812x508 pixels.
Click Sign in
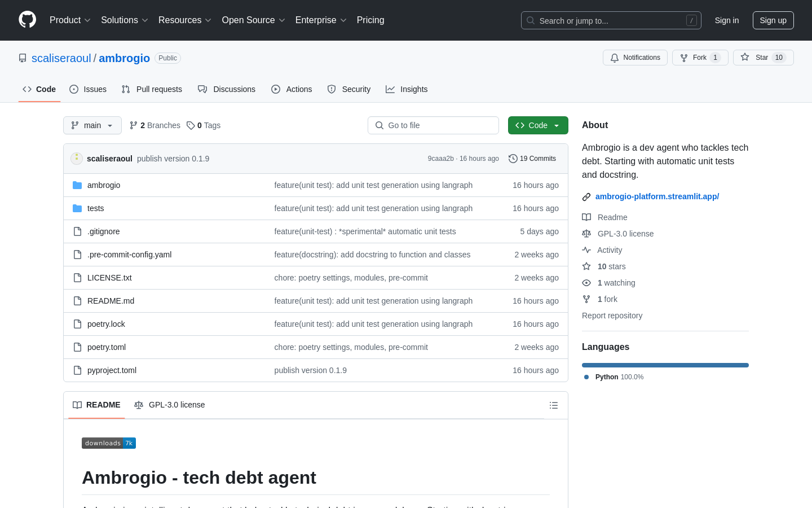[x=727, y=20]
